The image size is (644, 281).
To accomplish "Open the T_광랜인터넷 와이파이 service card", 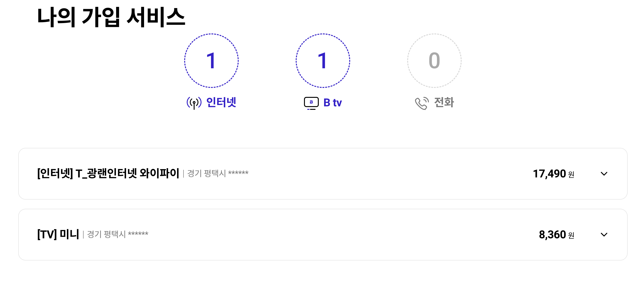I will pyautogui.click(x=323, y=173).
